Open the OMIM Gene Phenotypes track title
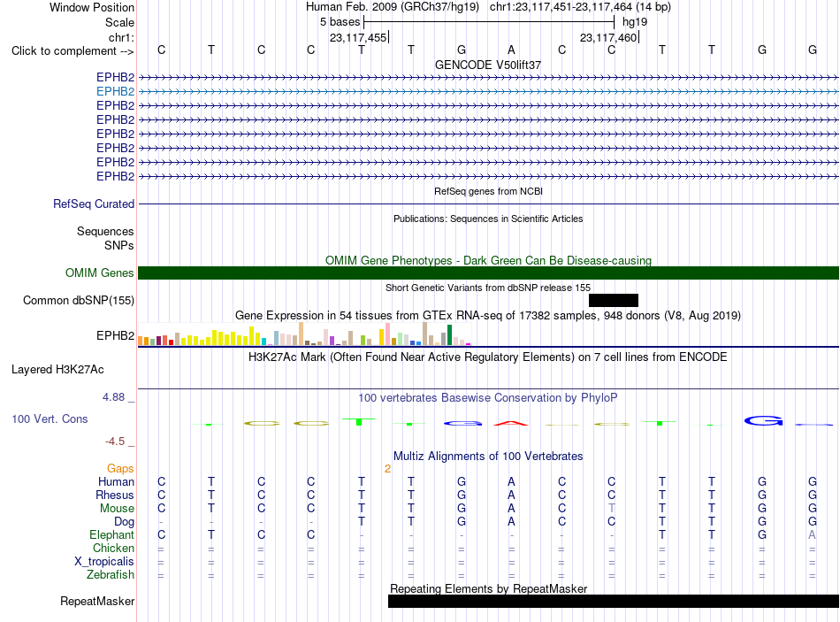This screenshot has height=622, width=840. (x=488, y=261)
